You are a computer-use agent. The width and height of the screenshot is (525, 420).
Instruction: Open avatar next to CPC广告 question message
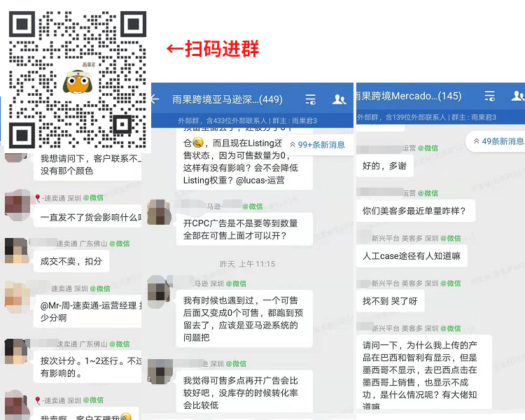pyautogui.click(x=160, y=213)
